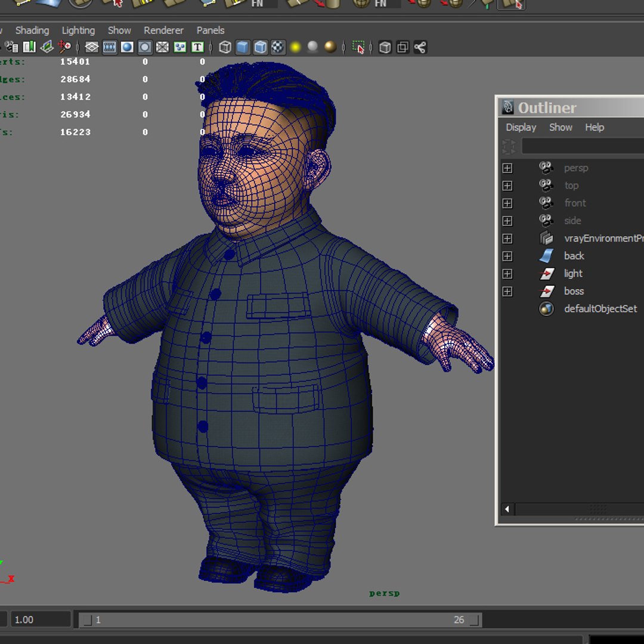Click the yellow use all lights icon
Screen dimensions: 644x644
[x=295, y=47]
